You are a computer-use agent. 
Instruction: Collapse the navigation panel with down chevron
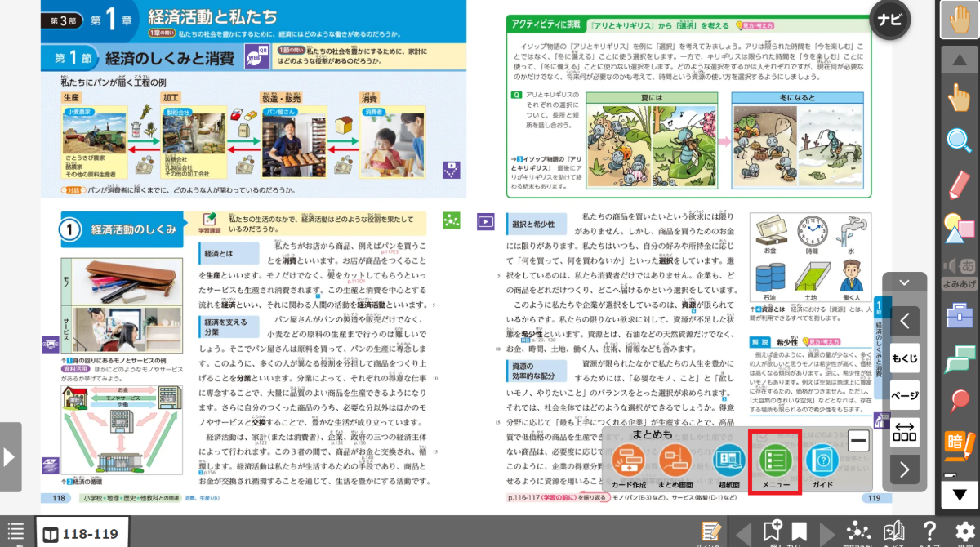click(x=904, y=282)
